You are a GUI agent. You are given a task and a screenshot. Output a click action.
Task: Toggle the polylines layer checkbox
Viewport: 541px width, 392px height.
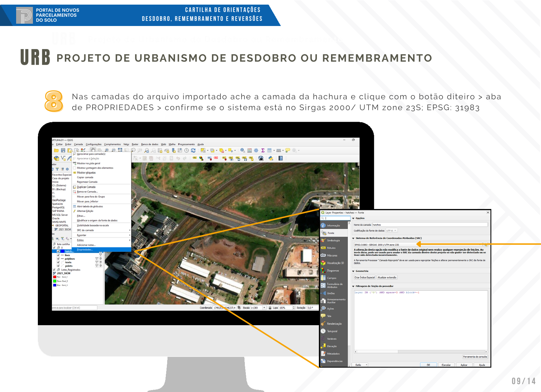pyautogui.click(x=58, y=259)
